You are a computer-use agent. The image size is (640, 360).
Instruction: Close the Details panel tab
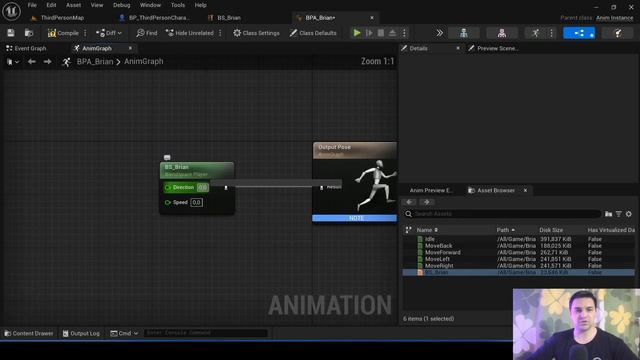[458, 48]
